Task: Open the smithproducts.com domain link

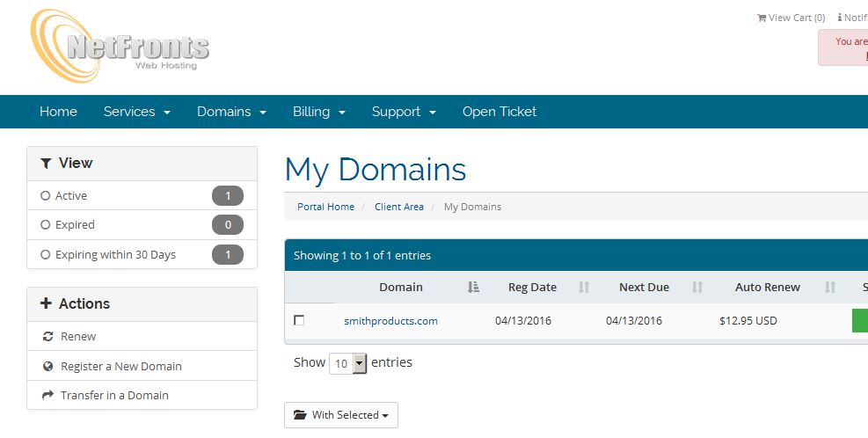Action: pos(390,321)
